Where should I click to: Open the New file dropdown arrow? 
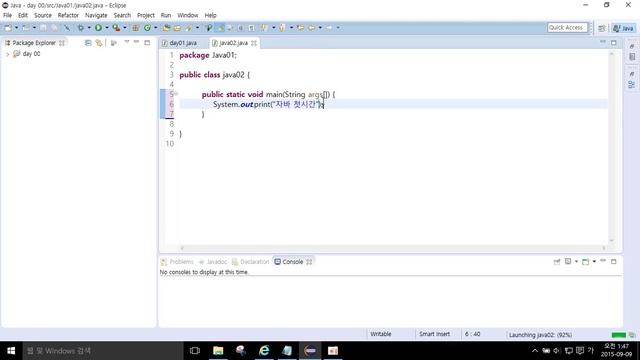coord(17,28)
